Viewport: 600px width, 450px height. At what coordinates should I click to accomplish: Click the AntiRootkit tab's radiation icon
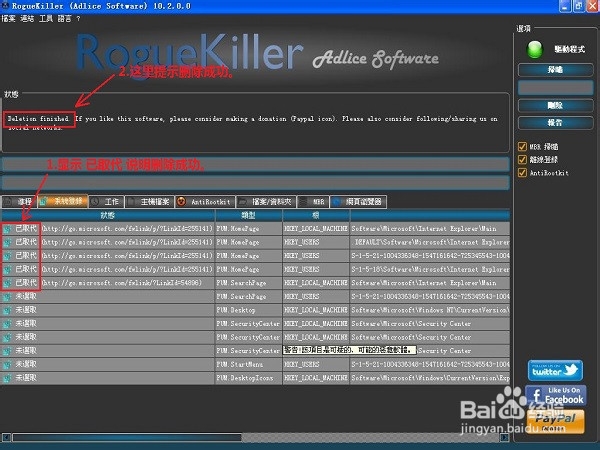[181, 202]
